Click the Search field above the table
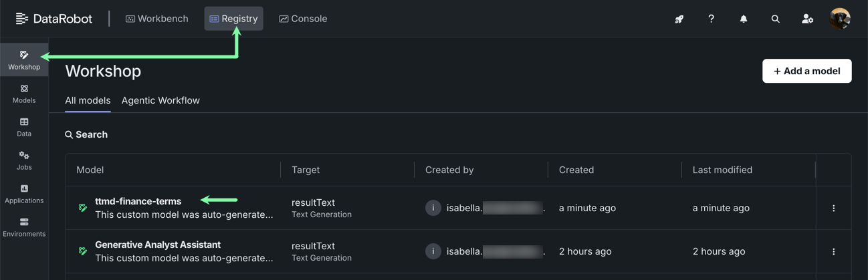The height and width of the screenshot is (280, 868). (92, 134)
